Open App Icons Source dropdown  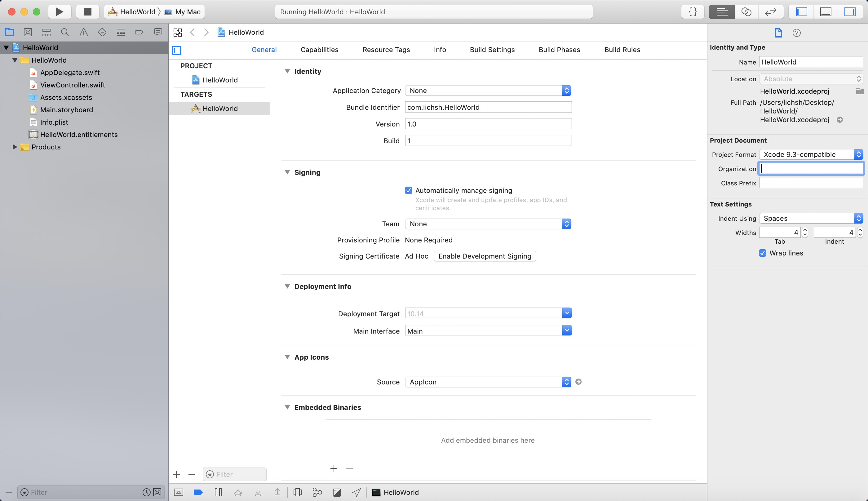pos(488,382)
